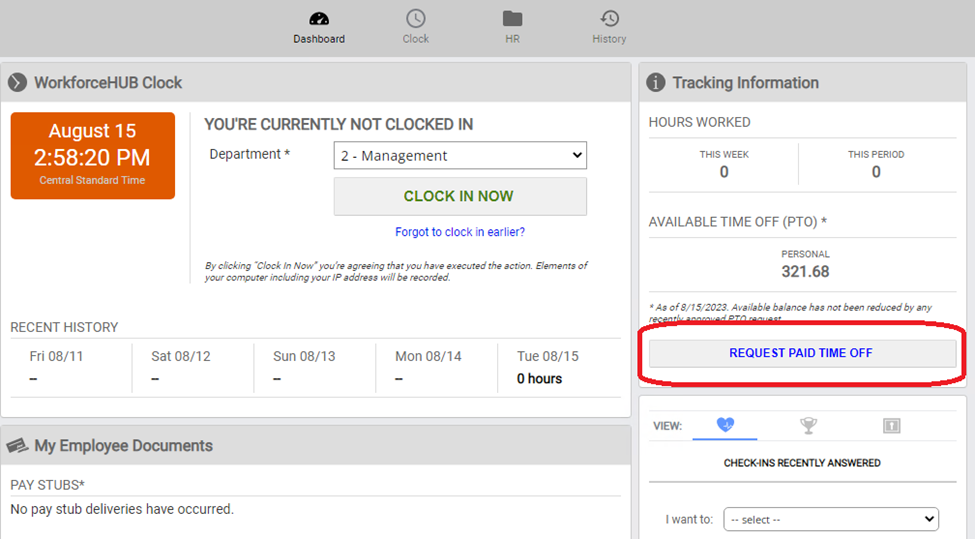975x539 pixels.
Task: Open the History icon in top navigation
Action: pos(609,19)
